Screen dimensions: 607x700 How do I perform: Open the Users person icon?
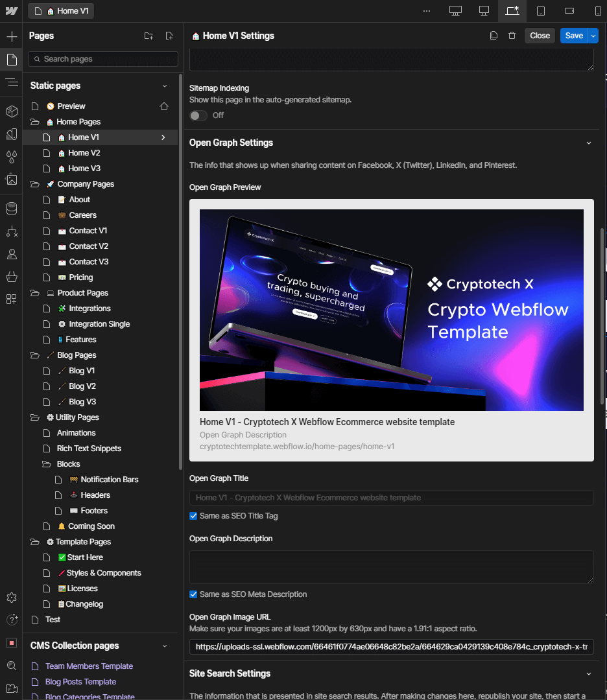(12, 254)
